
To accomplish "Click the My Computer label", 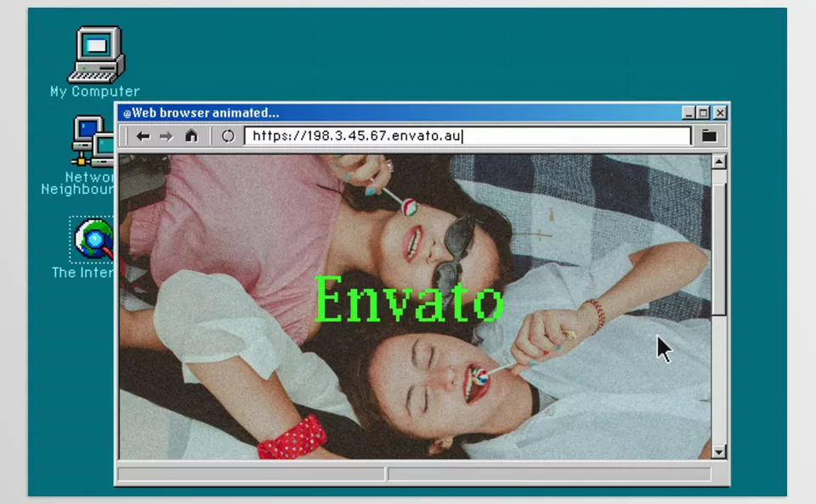I will (x=94, y=92).
